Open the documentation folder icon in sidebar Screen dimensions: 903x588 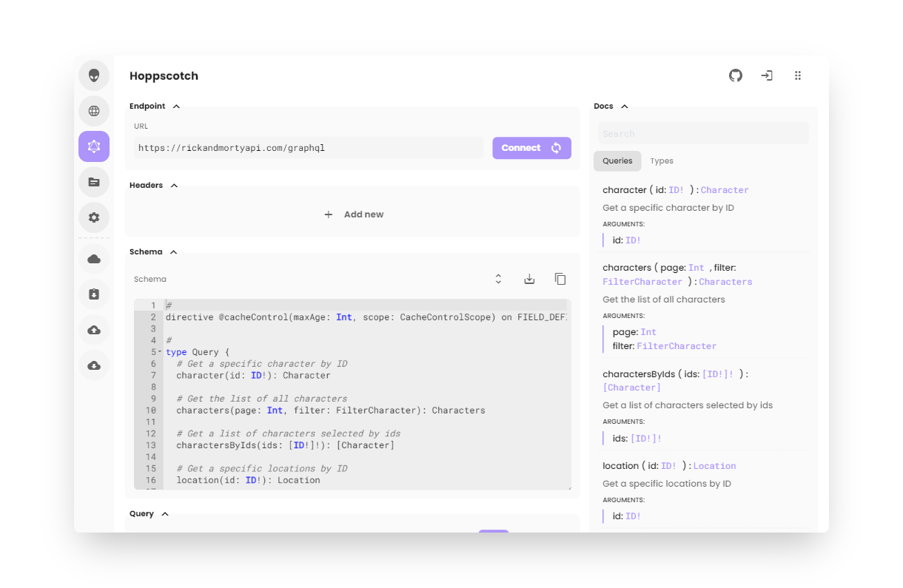click(94, 182)
